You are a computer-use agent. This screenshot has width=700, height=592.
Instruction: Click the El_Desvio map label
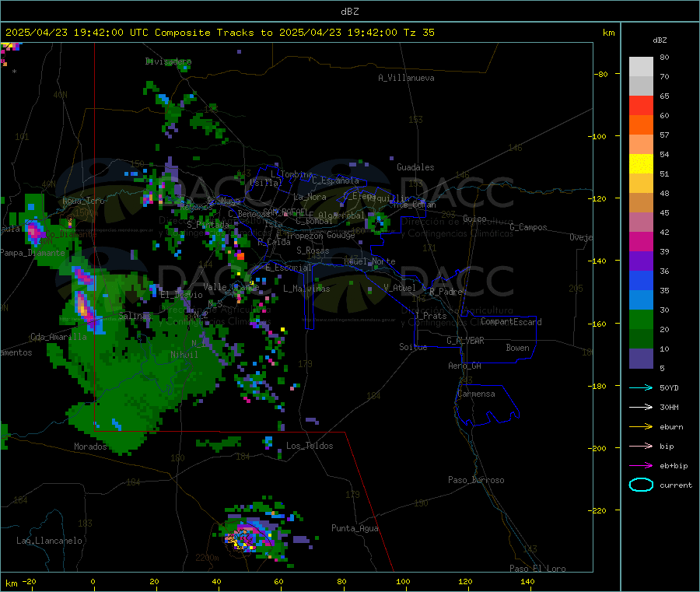(182, 295)
